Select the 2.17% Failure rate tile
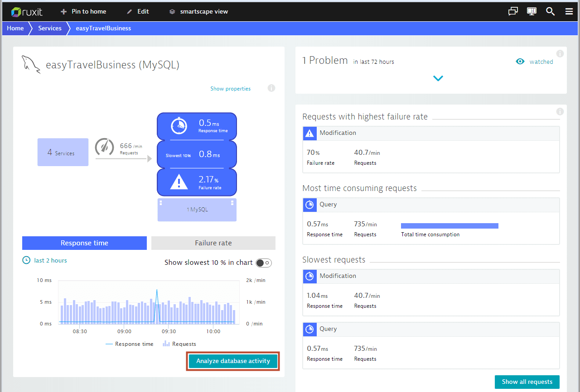580x392 pixels. point(197,182)
